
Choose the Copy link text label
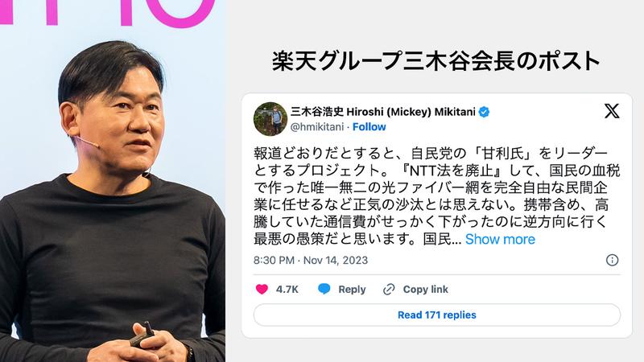(x=426, y=290)
